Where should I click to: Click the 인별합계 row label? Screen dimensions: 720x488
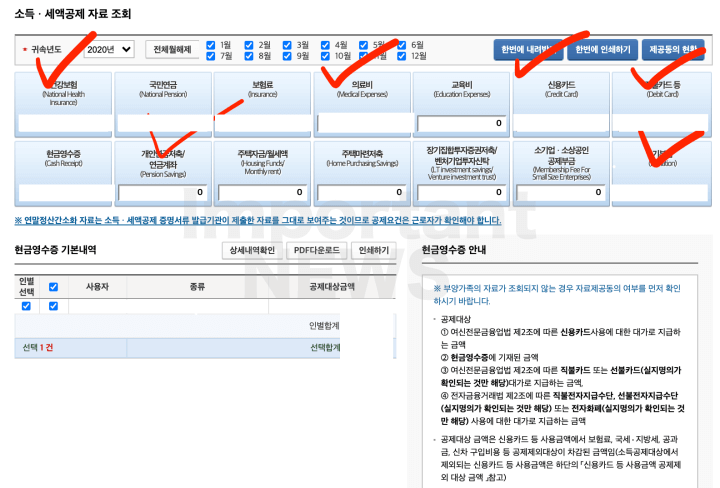coord(324,325)
